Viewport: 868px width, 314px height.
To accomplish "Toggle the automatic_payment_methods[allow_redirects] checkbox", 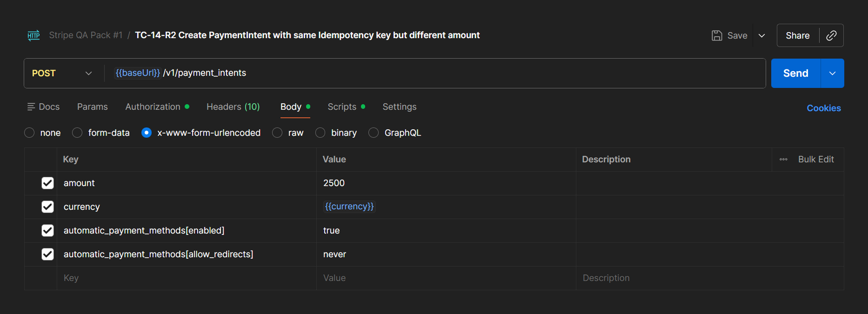I will click(47, 254).
